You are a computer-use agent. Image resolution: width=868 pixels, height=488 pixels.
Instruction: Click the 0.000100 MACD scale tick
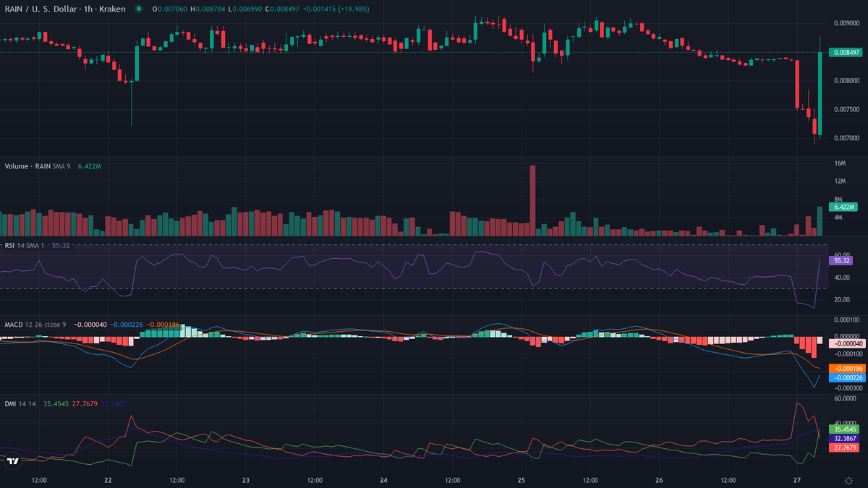tap(846, 320)
